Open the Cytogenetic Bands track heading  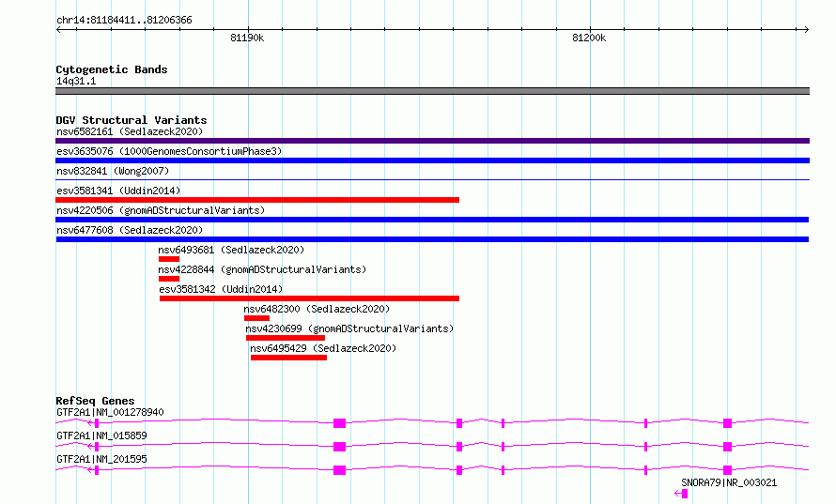[112, 69]
